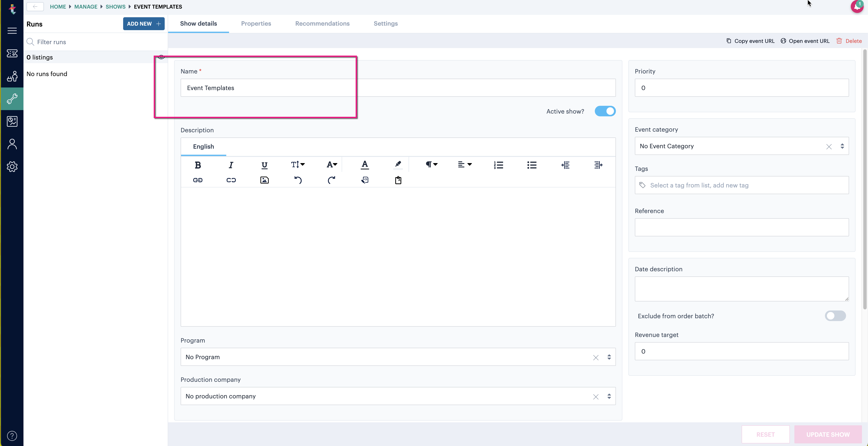Open the settings gear in sidebar

click(x=12, y=167)
